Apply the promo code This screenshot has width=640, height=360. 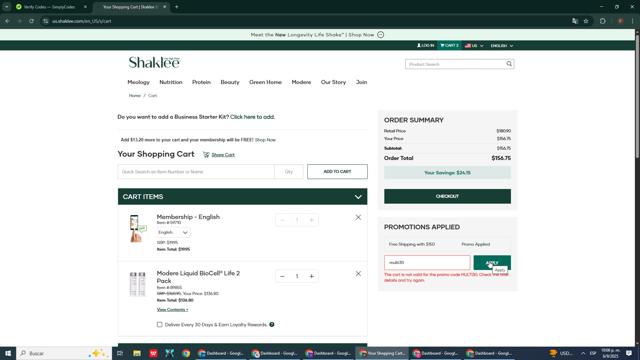click(x=492, y=262)
